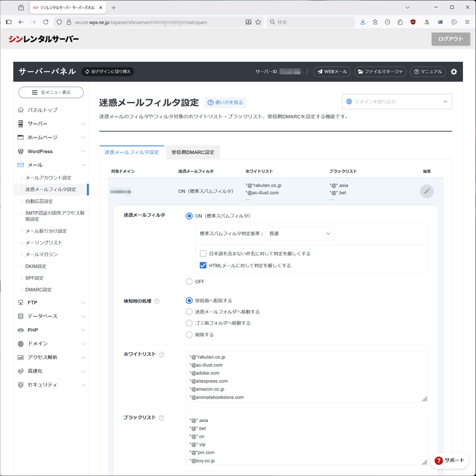Open settings gear icon in server panel header
Image resolution: width=476 pixels, height=476 pixels.
[x=454, y=71]
